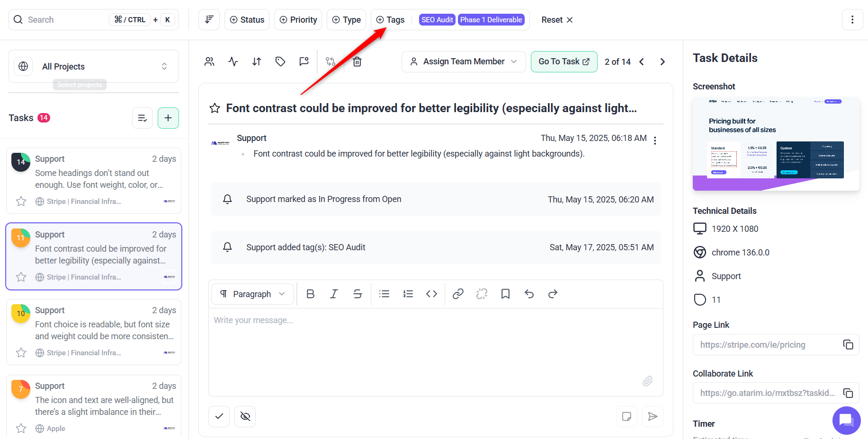Click the trash delete task icon
This screenshot has width=868, height=439.
tap(357, 61)
